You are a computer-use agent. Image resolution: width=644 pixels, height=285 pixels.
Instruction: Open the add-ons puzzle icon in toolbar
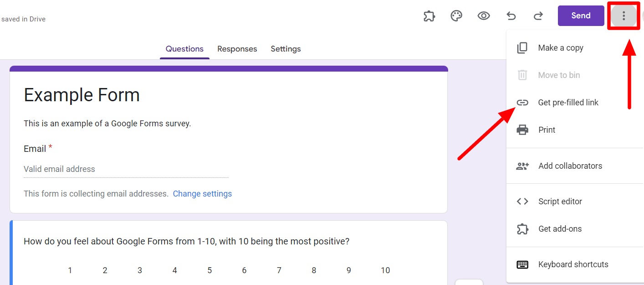pyautogui.click(x=429, y=16)
